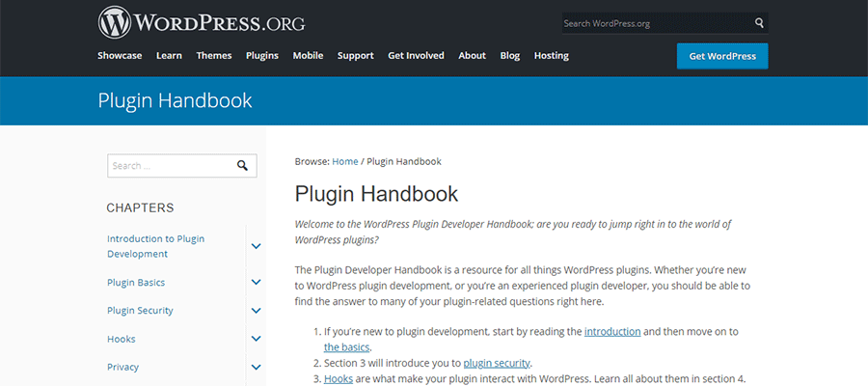Select Plugin Basics in chapters list
The width and height of the screenshot is (868, 386).
click(x=136, y=283)
